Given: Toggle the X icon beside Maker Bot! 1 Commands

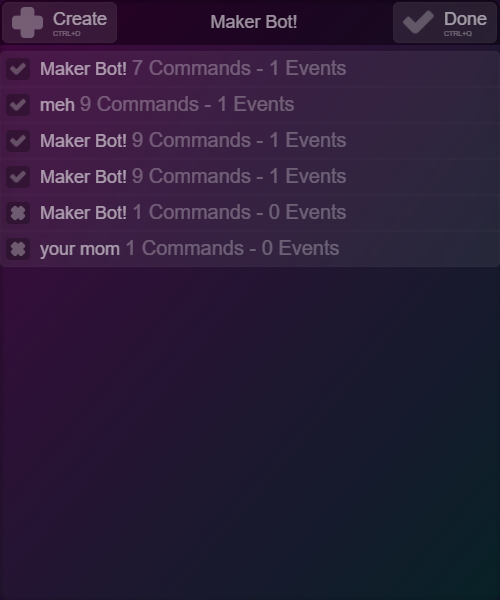Looking at the screenshot, I should pyautogui.click(x=18, y=213).
